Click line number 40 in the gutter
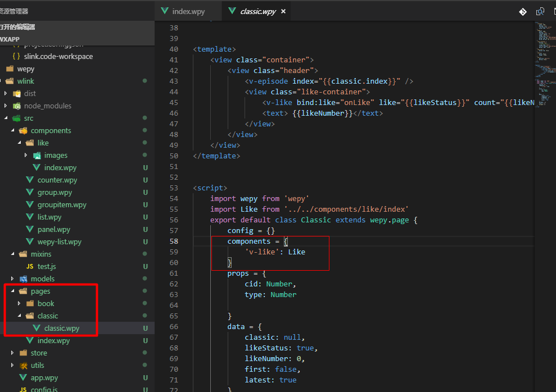The width and height of the screenshot is (556, 392). point(174,49)
